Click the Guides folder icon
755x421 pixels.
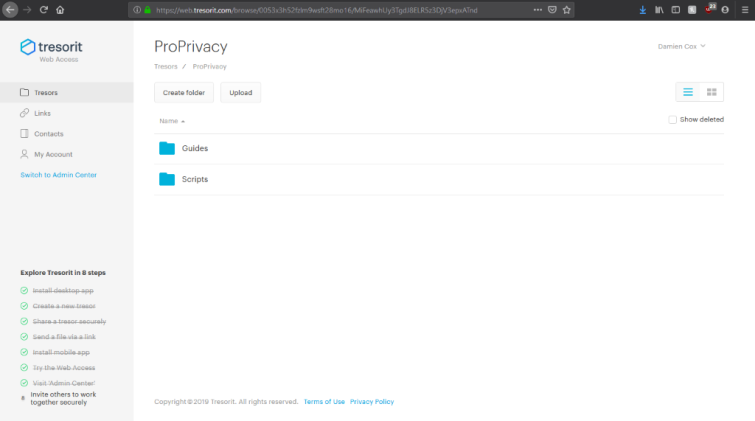tap(167, 148)
